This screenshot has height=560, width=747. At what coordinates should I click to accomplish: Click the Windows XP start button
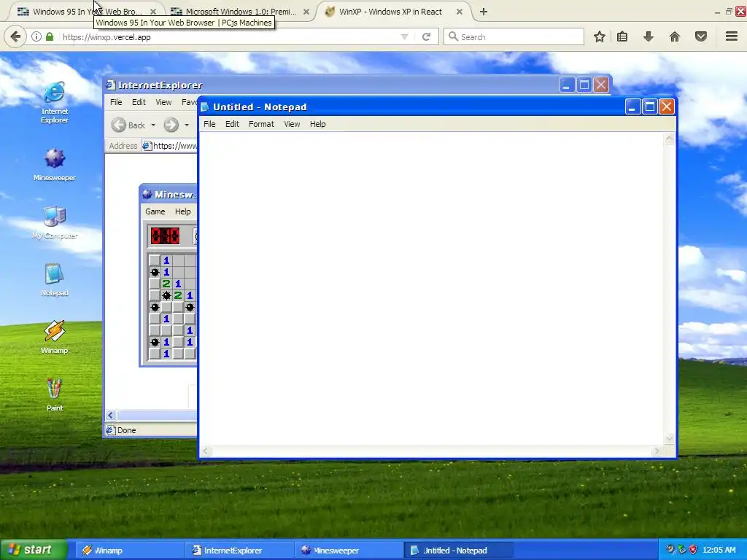tap(34, 550)
